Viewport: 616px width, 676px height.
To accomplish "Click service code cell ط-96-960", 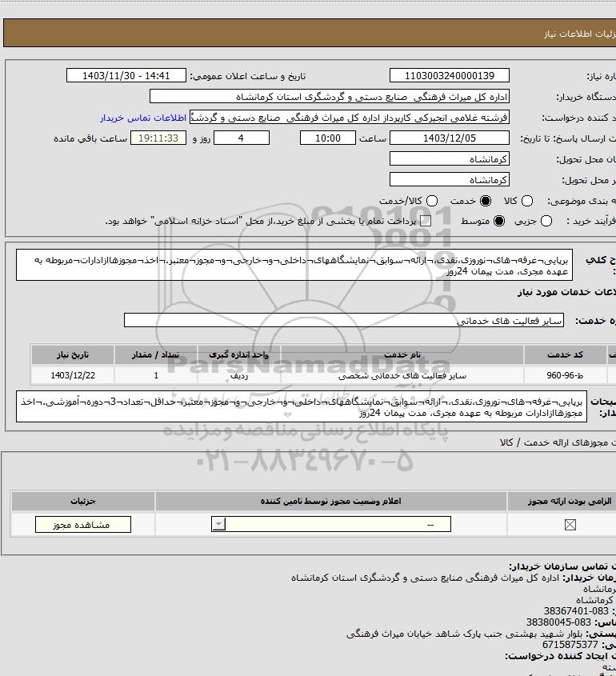I will tap(565, 375).
